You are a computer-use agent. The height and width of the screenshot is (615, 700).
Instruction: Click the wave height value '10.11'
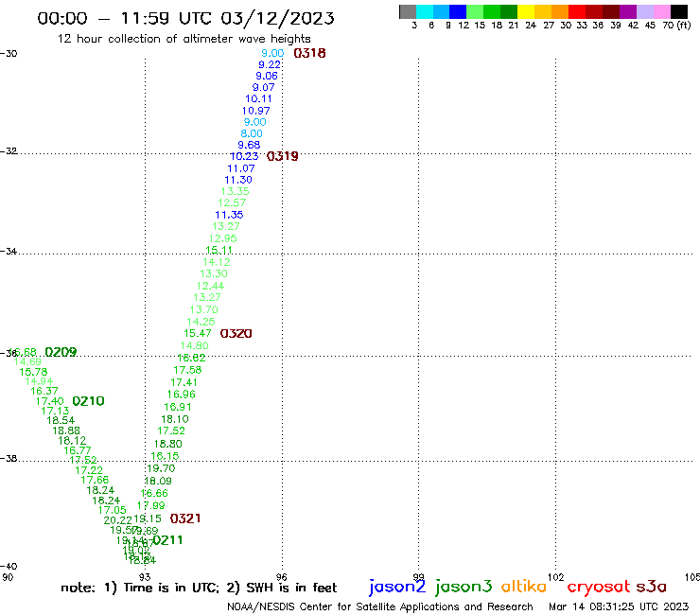pyautogui.click(x=258, y=98)
